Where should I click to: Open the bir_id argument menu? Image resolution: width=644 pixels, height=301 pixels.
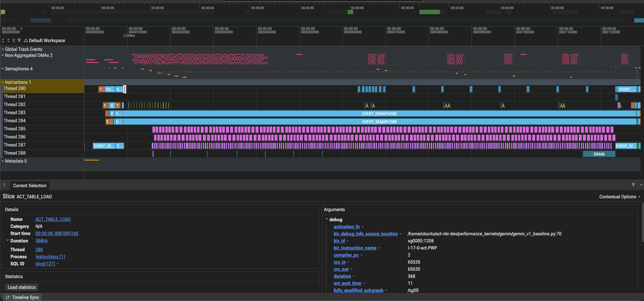tap(348, 241)
